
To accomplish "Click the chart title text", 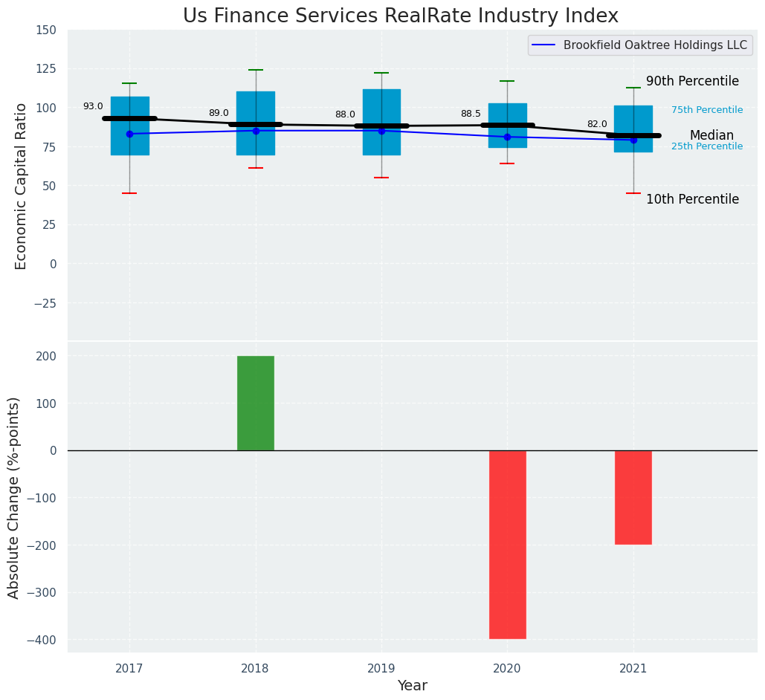I will coord(400,16).
